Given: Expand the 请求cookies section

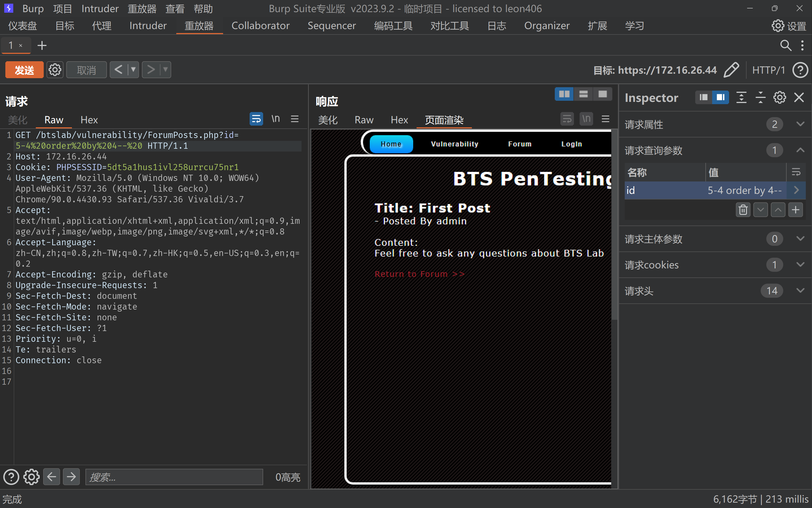Looking at the screenshot, I should tap(800, 265).
